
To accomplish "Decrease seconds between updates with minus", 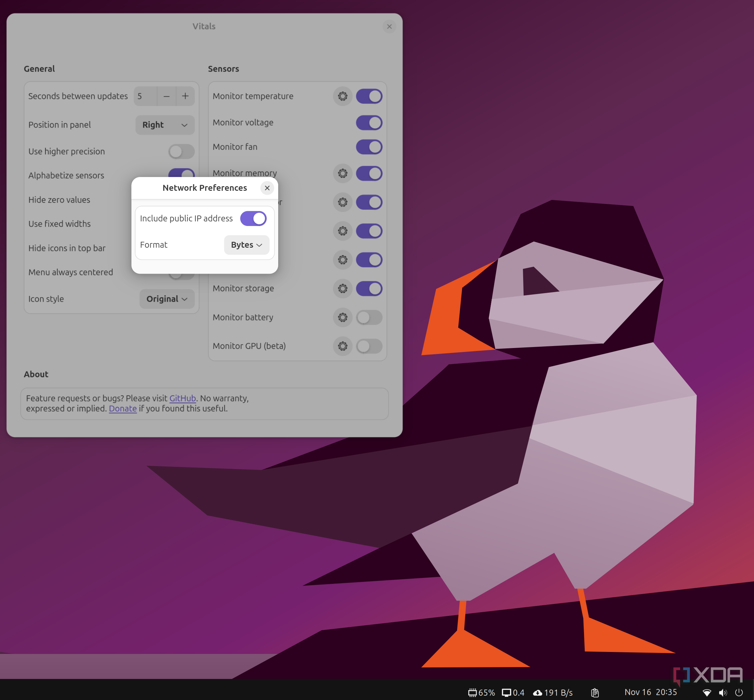I will point(166,96).
